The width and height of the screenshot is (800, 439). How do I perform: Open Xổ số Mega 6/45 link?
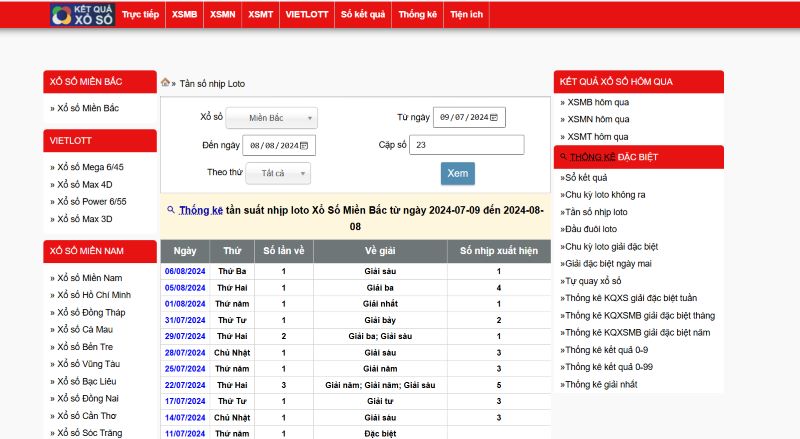tap(90, 167)
